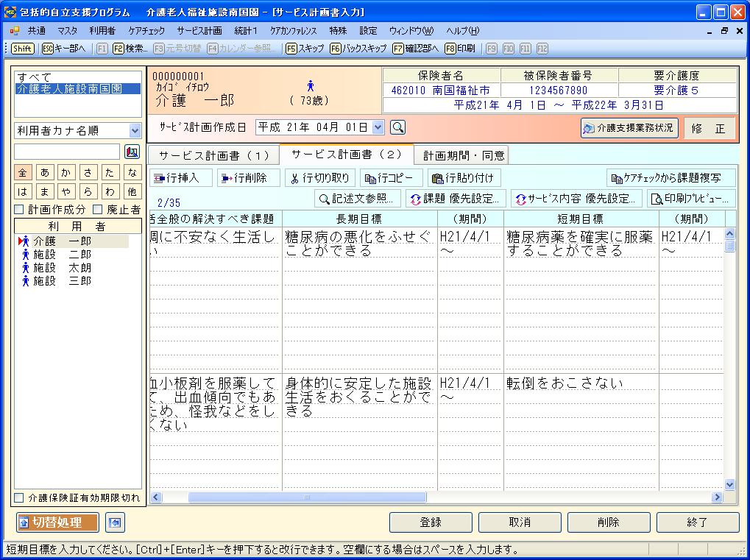This screenshot has height=560, width=750.
Task: Click the 介護支援業務状況 button
Action: point(629,127)
